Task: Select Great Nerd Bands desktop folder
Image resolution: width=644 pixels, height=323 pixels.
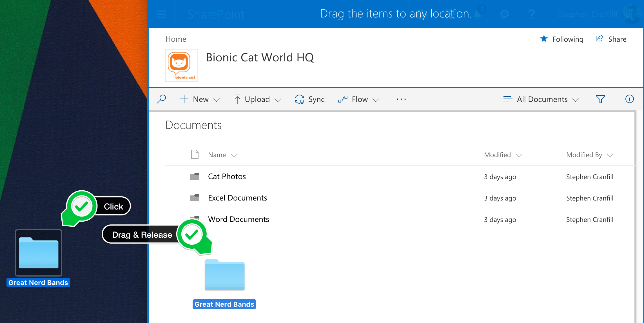Action: point(39,253)
